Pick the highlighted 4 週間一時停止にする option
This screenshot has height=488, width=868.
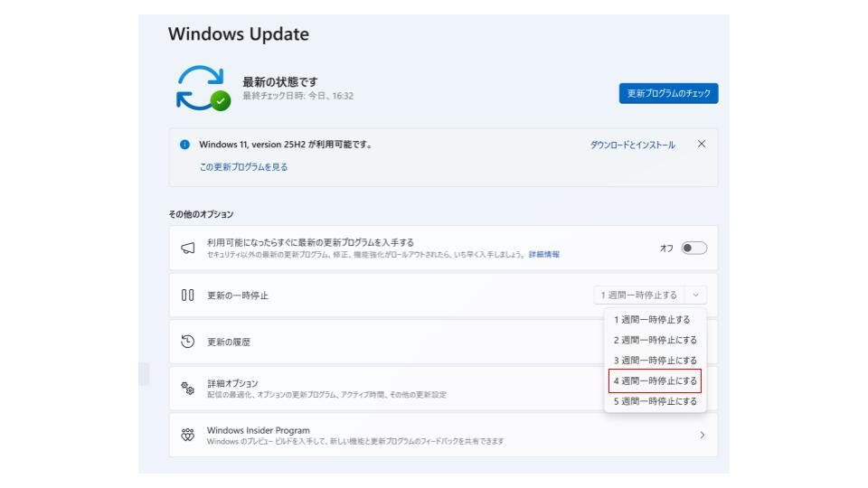click(655, 381)
